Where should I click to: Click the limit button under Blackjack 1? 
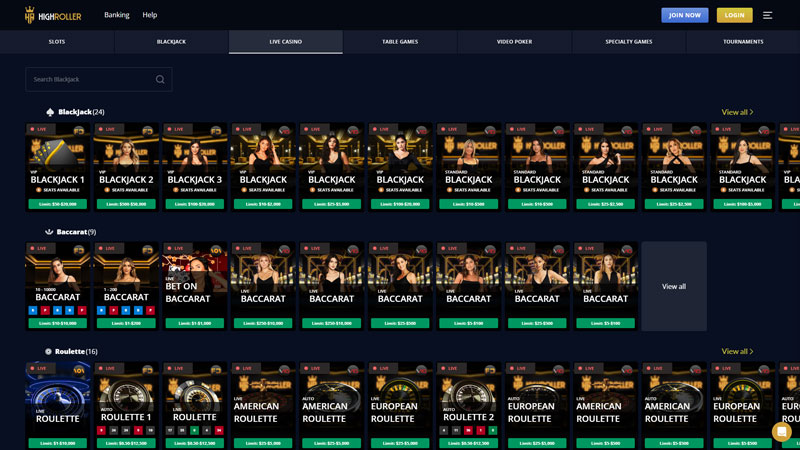pos(58,204)
